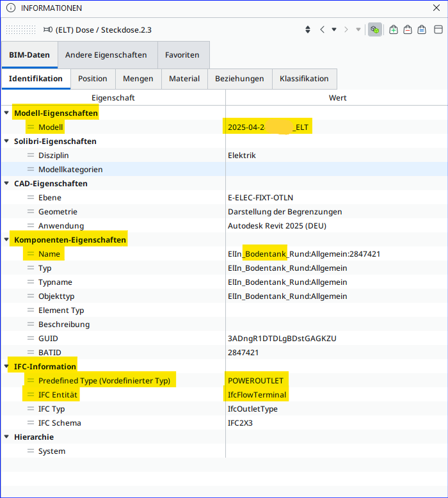This screenshot has width=448, height=498.
Task: Collapse the IFC-Information section
Action: tap(6, 367)
